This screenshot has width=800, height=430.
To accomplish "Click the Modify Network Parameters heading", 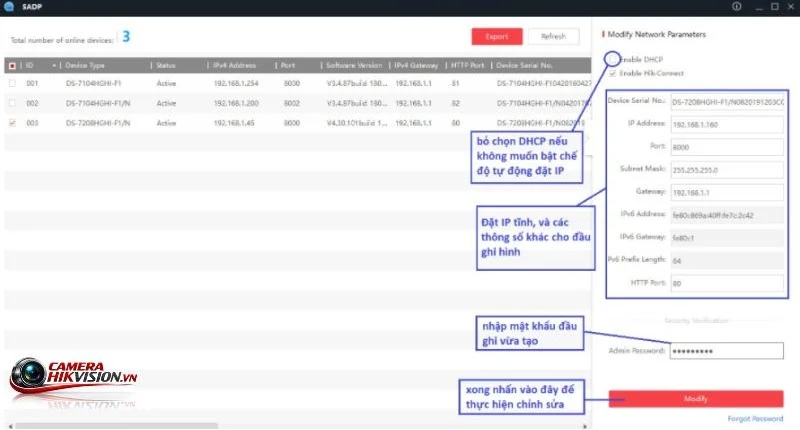I will pos(657,34).
